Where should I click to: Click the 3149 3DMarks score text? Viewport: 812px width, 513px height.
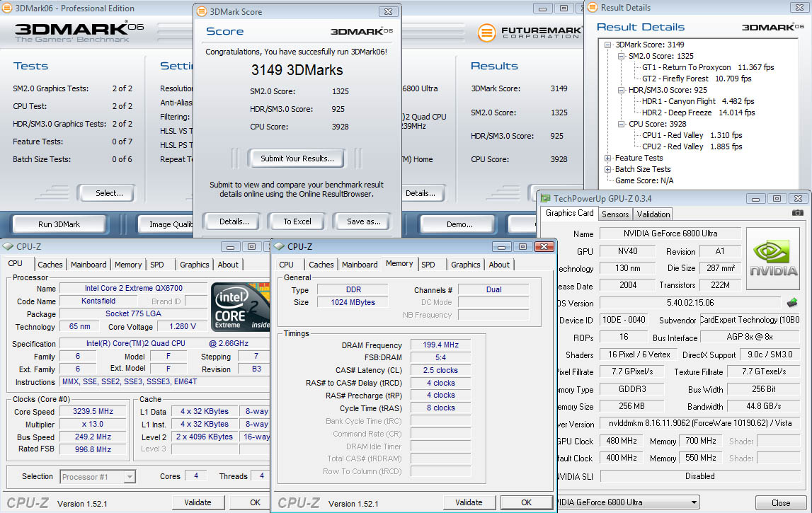[x=297, y=70]
